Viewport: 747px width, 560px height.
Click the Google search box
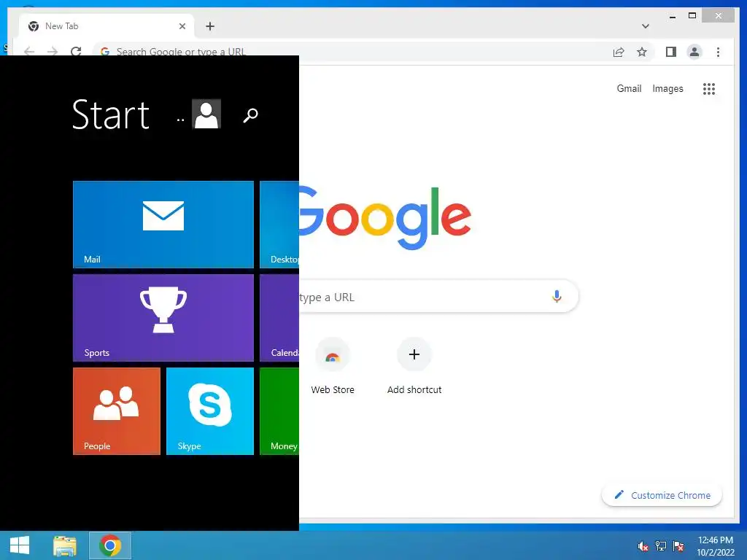[438, 296]
